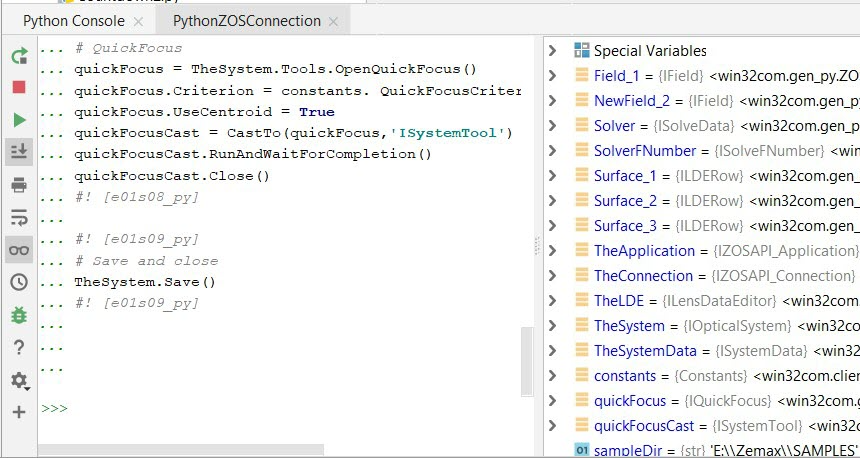Click the TheSystem variable object icon
Viewport: 860px width, 458px height.
pos(581,326)
